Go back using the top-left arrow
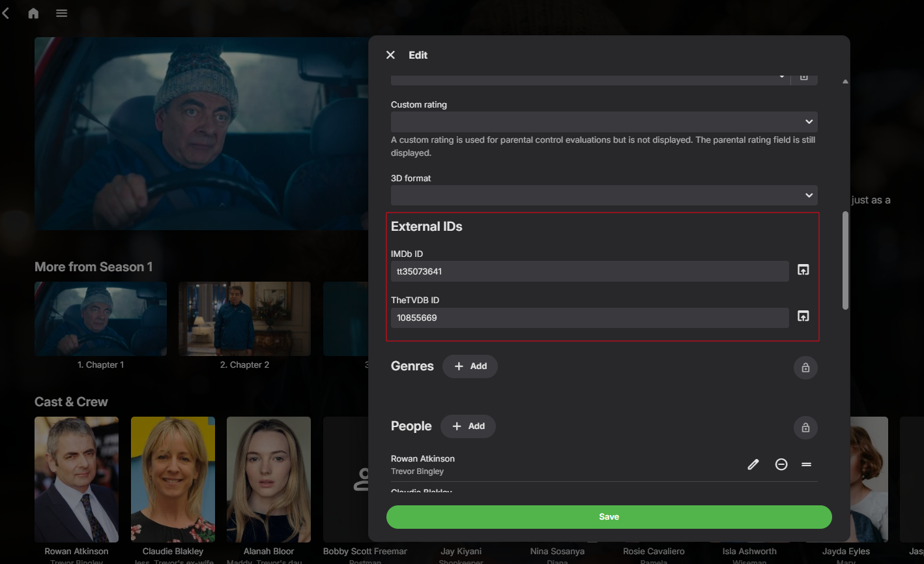The height and width of the screenshot is (564, 924). [6, 13]
